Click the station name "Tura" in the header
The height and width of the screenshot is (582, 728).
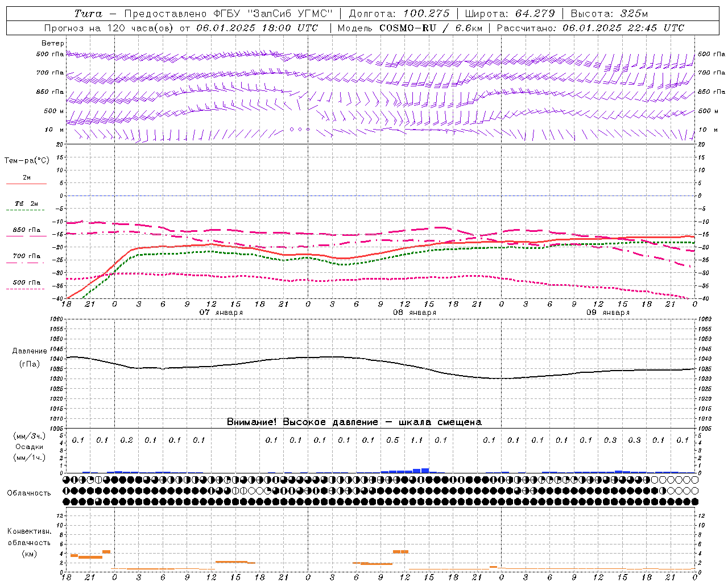click(x=88, y=14)
